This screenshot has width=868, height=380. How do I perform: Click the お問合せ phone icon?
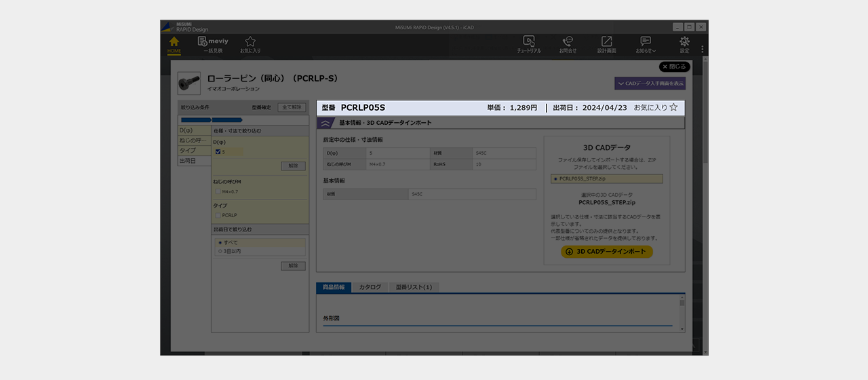pos(568,44)
